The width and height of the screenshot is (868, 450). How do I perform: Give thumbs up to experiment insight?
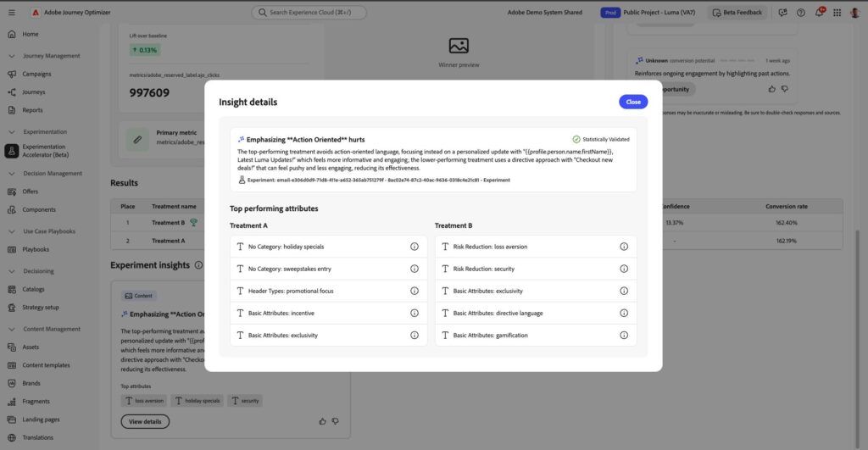tap(322, 421)
